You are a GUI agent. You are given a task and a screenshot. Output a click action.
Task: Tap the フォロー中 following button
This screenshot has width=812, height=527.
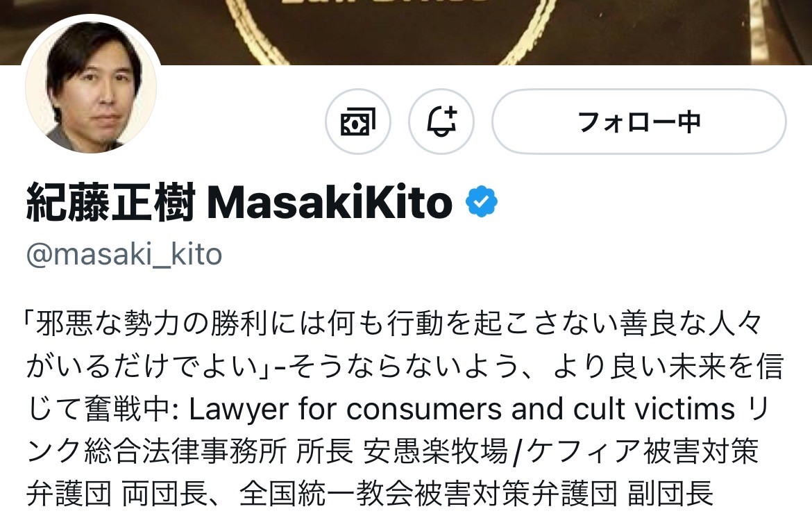pyautogui.click(x=639, y=122)
